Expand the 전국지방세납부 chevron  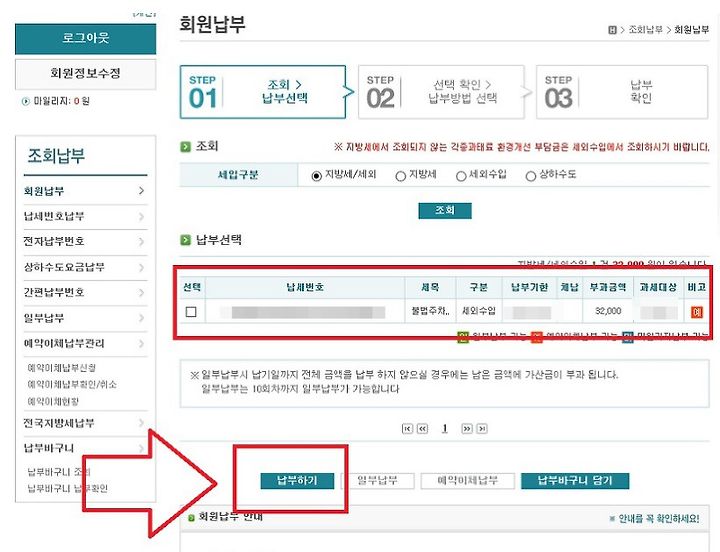141,423
